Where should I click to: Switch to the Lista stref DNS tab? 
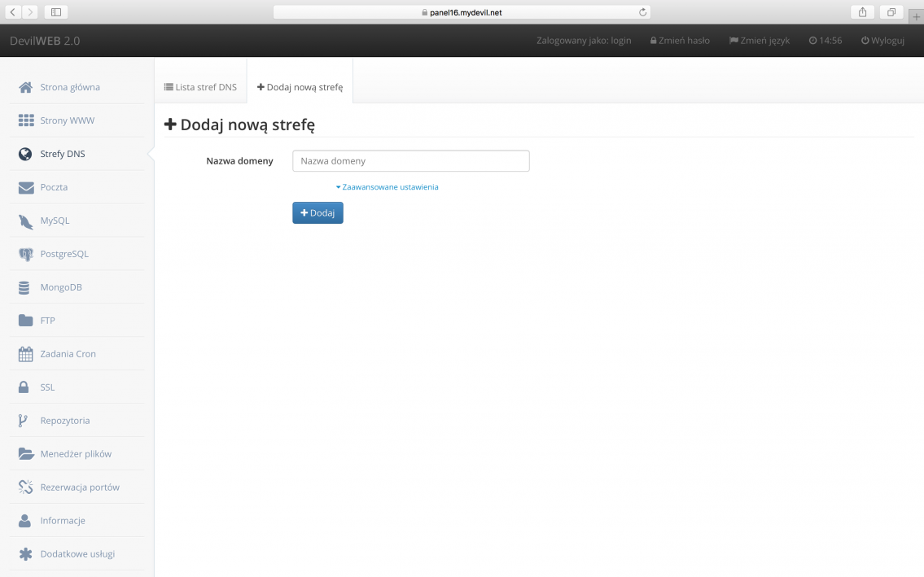[x=200, y=87]
